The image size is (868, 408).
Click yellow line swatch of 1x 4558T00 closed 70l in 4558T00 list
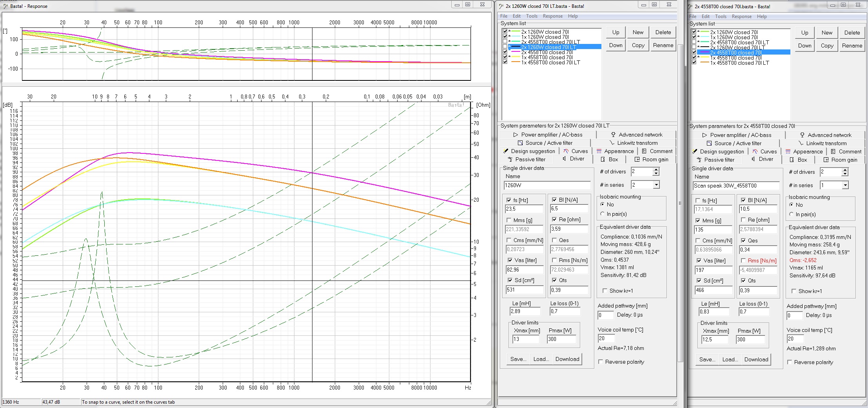[x=705, y=58]
